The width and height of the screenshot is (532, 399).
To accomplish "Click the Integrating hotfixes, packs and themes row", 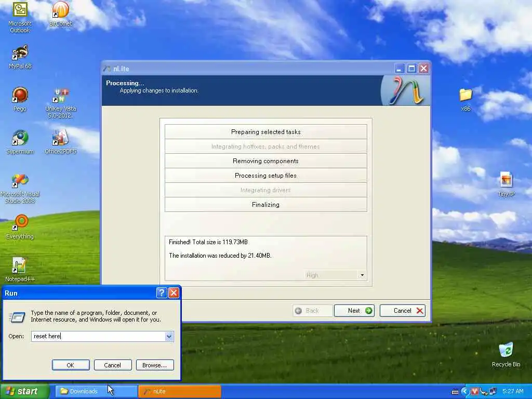I will 265,146.
